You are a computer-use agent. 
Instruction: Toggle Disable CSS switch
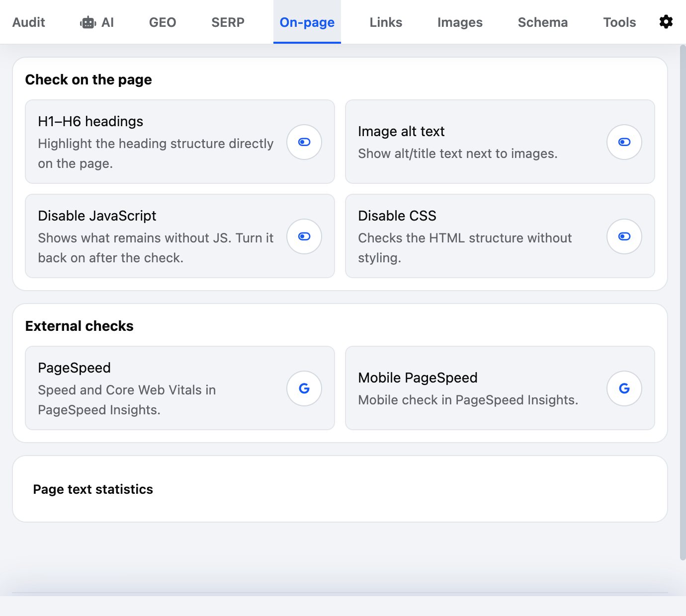(624, 236)
